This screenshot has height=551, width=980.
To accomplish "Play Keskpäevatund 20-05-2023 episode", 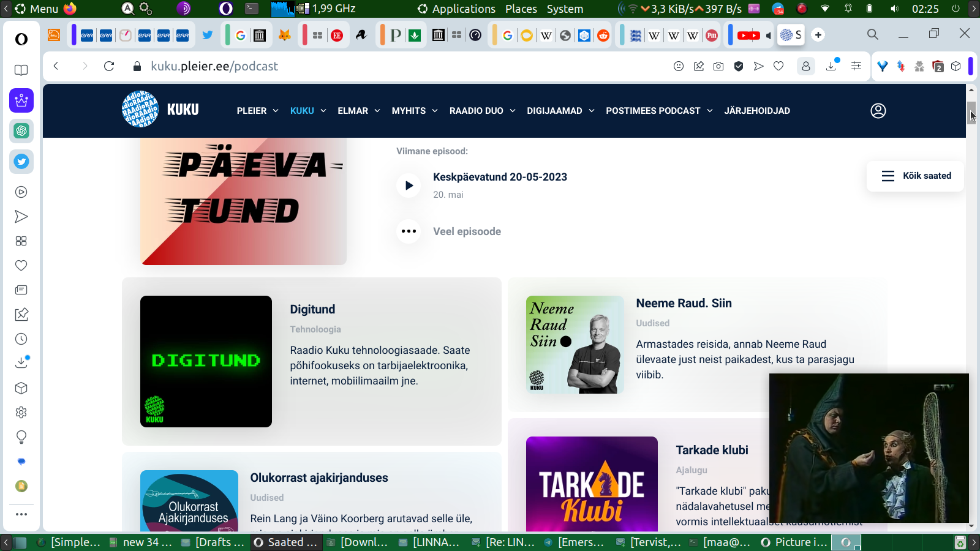I will coord(409,186).
